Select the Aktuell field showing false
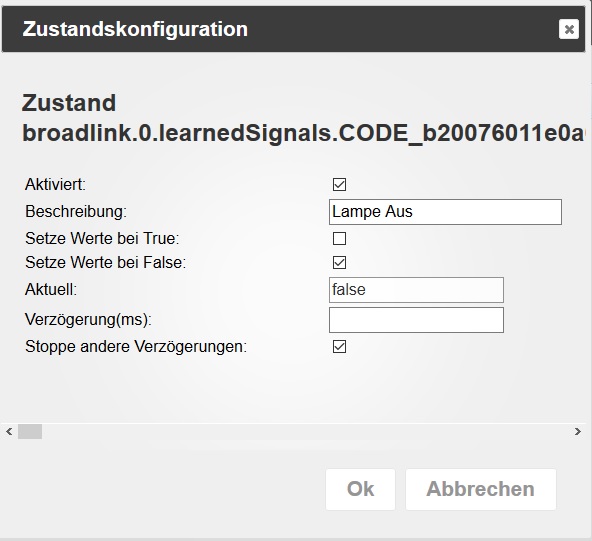Image resolution: width=592 pixels, height=541 pixels. pyautogui.click(x=416, y=290)
